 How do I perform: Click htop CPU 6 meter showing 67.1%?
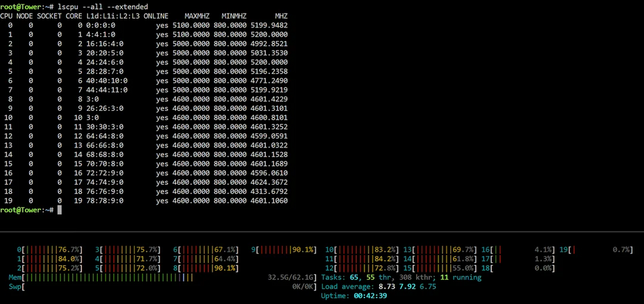206,250
